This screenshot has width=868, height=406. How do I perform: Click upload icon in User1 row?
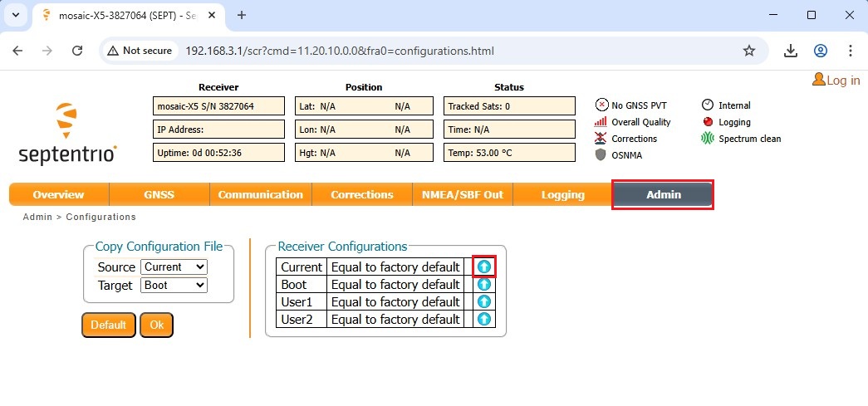484,302
